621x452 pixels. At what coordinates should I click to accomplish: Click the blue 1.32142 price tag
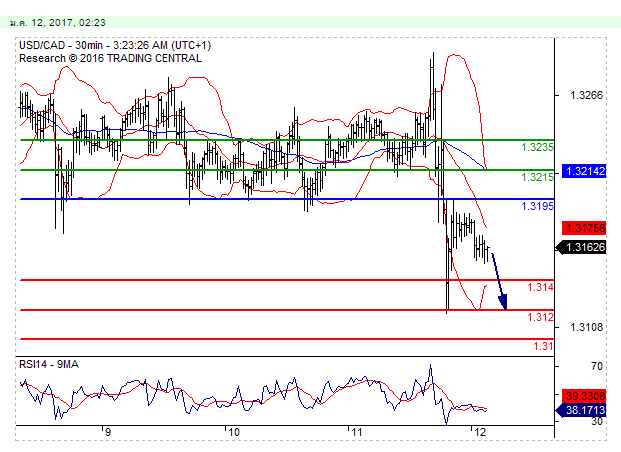[x=584, y=171]
